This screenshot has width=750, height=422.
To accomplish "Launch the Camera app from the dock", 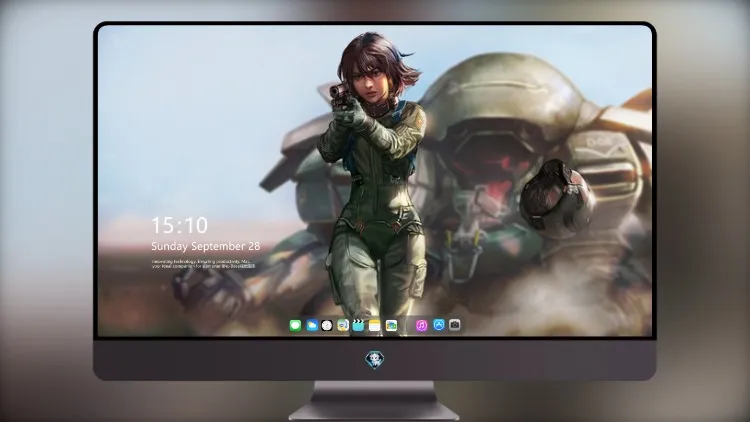I will [x=454, y=325].
